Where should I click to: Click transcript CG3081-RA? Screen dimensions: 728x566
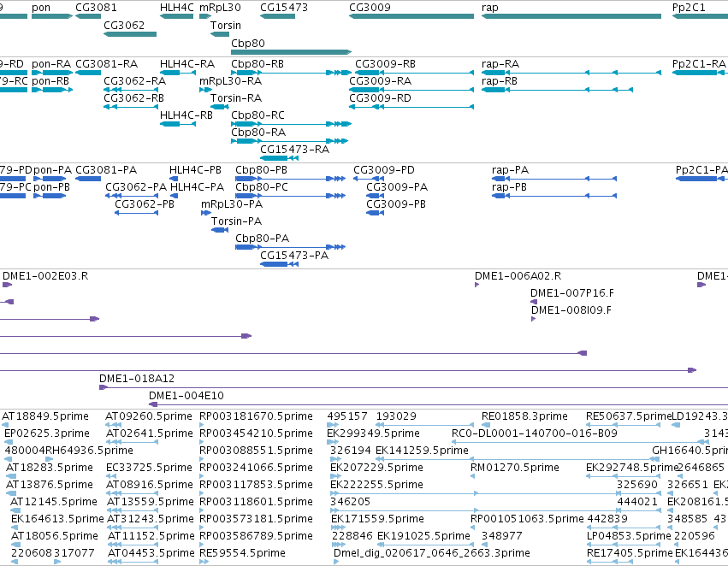coord(107,64)
